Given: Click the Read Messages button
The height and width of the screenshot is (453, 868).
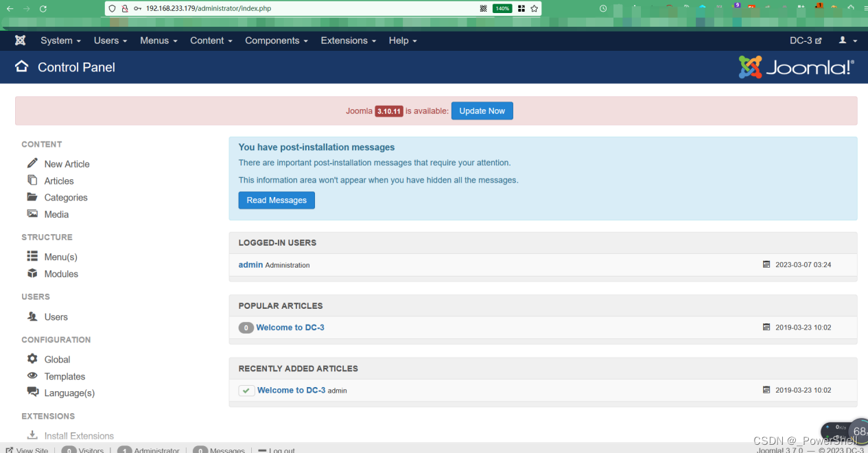Looking at the screenshot, I should click(x=277, y=200).
